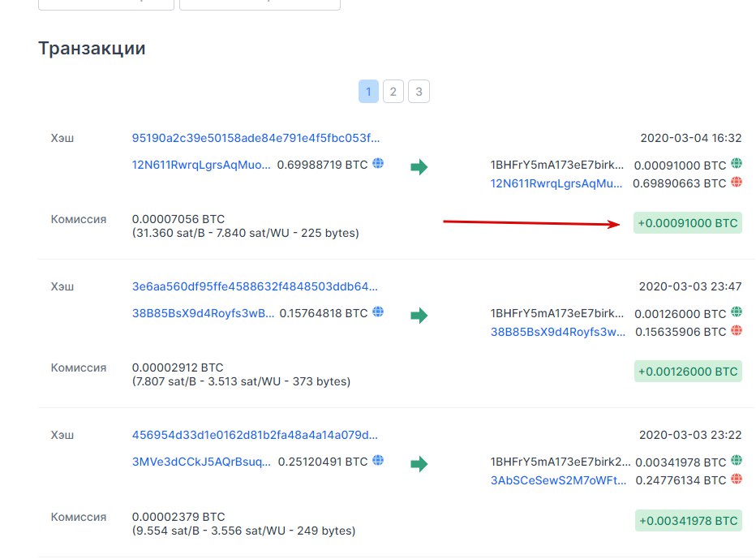Screen dimensions: 756x559
Task: Go to page 2 of transactions
Action: tap(393, 92)
